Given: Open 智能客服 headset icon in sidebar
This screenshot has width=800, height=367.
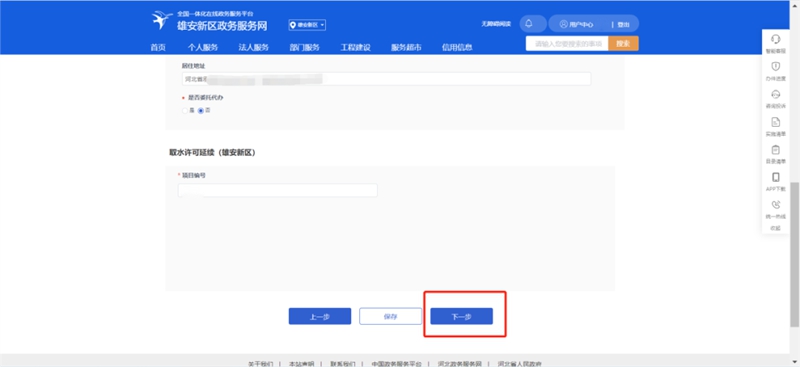Looking at the screenshot, I should click(776, 39).
